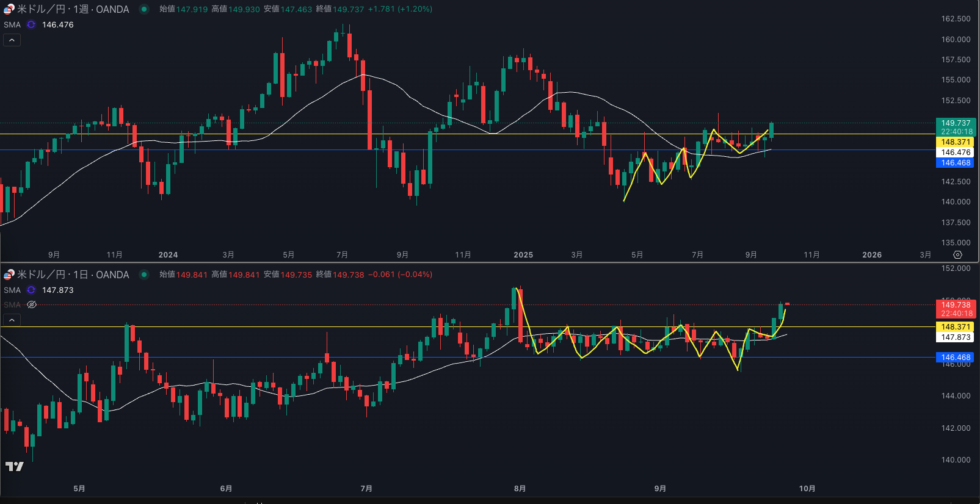The height and width of the screenshot is (504, 980).
Task: Click the USD/JPY flag icon on weekly chart
Action: coord(9,9)
